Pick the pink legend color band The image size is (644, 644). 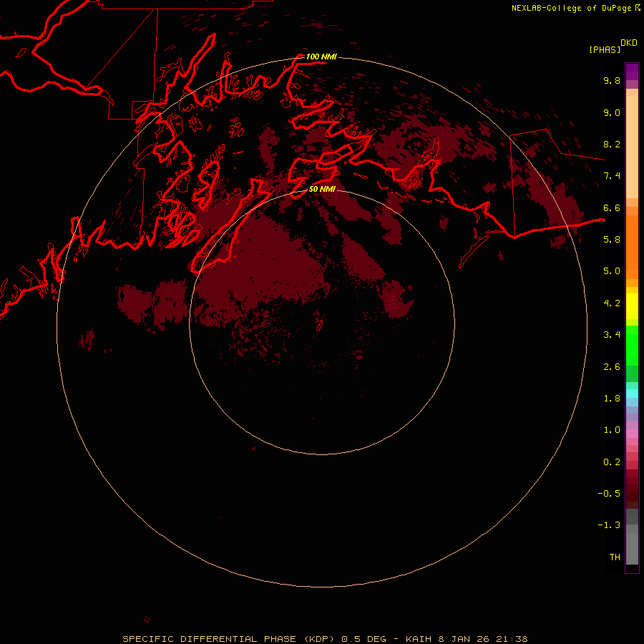pyautogui.click(x=632, y=434)
